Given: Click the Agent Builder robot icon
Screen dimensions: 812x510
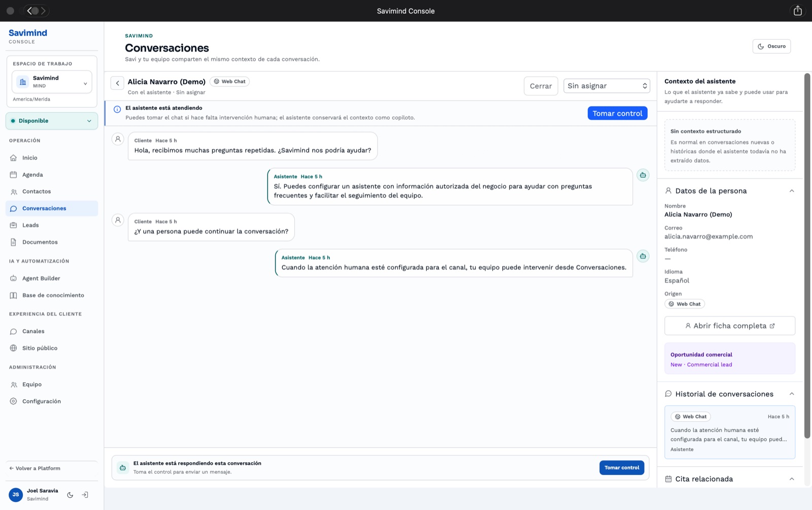Looking at the screenshot, I should pos(14,278).
